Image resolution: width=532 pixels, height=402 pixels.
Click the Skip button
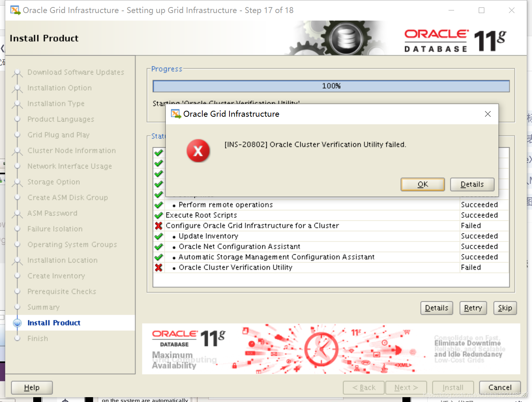click(505, 308)
